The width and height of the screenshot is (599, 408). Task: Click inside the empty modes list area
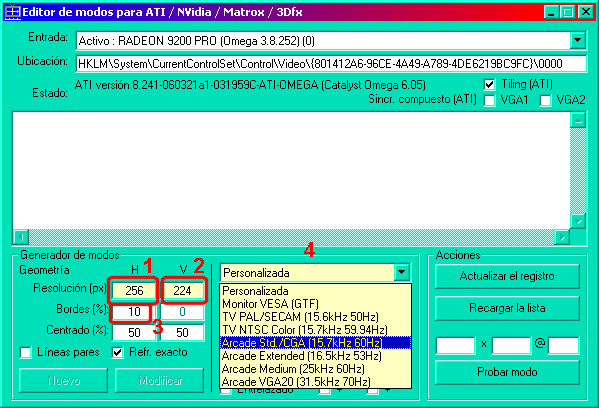291,170
